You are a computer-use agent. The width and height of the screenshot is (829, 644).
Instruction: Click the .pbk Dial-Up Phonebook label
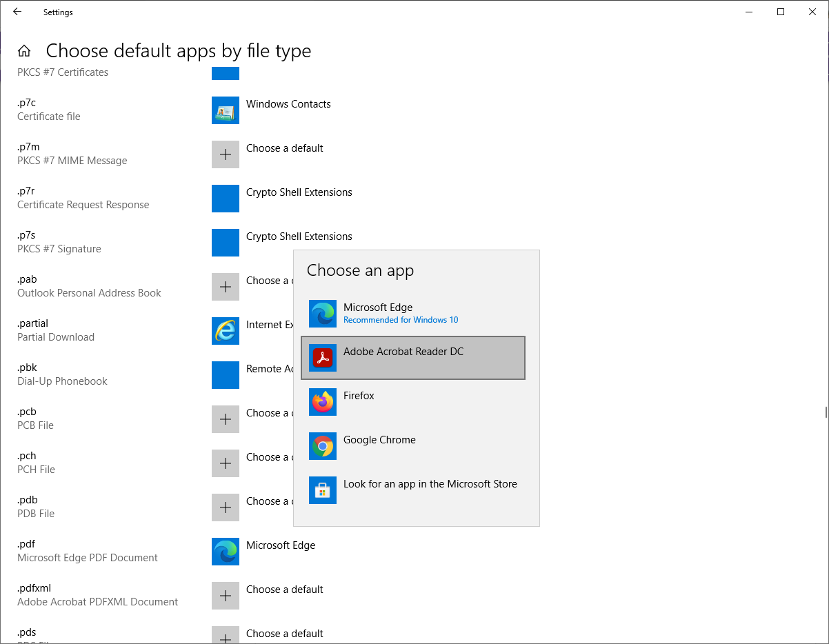coord(62,374)
